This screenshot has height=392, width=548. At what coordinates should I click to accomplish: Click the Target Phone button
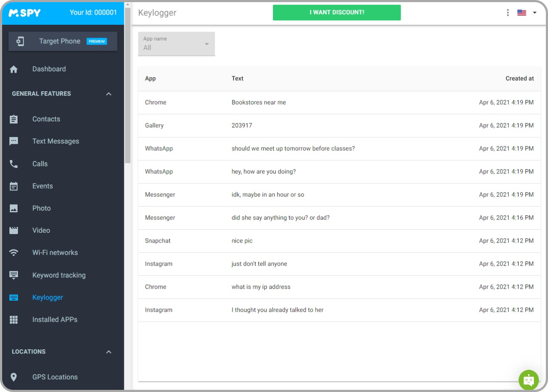click(x=63, y=41)
